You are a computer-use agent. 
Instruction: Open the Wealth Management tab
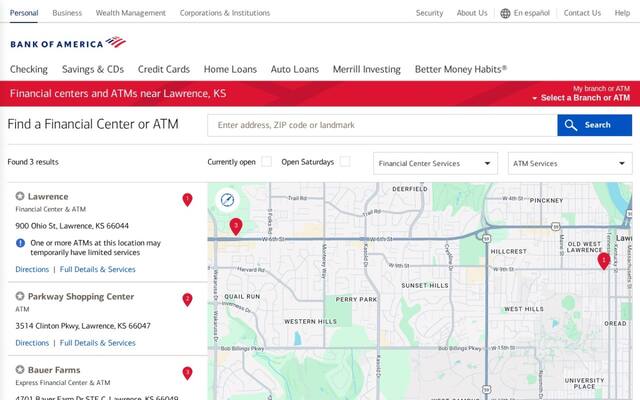131,13
